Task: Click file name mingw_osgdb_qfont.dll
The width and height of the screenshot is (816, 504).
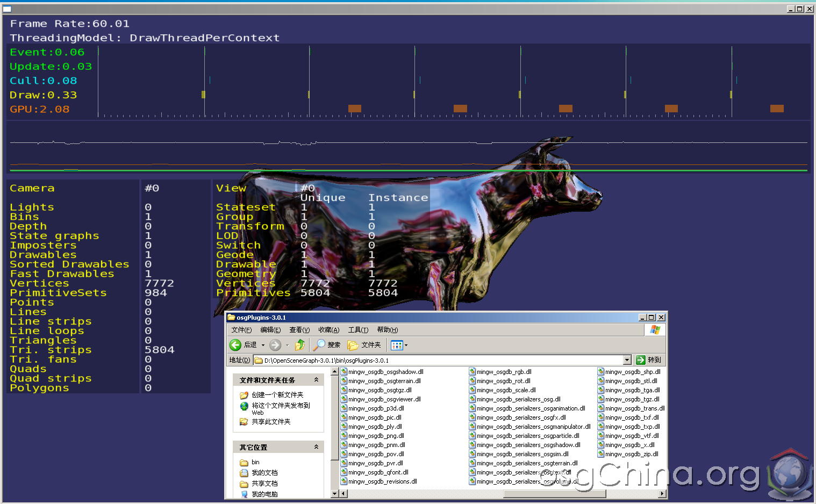Action: [x=378, y=472]
